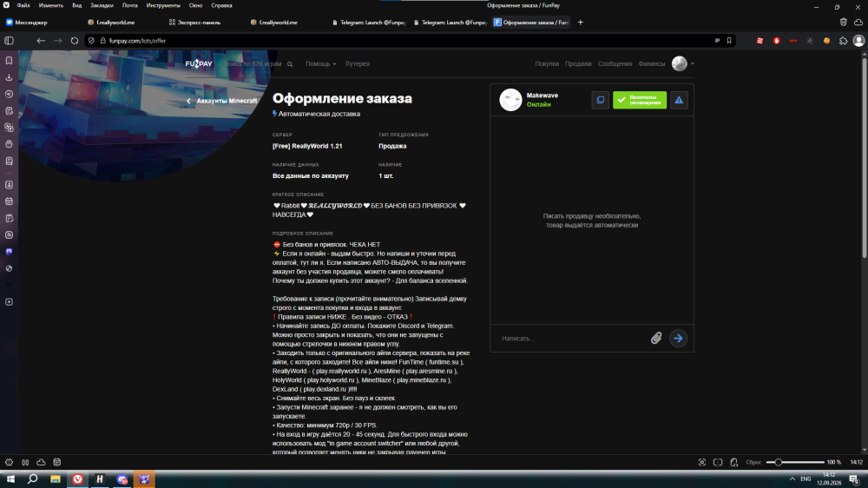The image size is (868, 488).
Task: Open Discord from taskbar
Action: point(122,479)
